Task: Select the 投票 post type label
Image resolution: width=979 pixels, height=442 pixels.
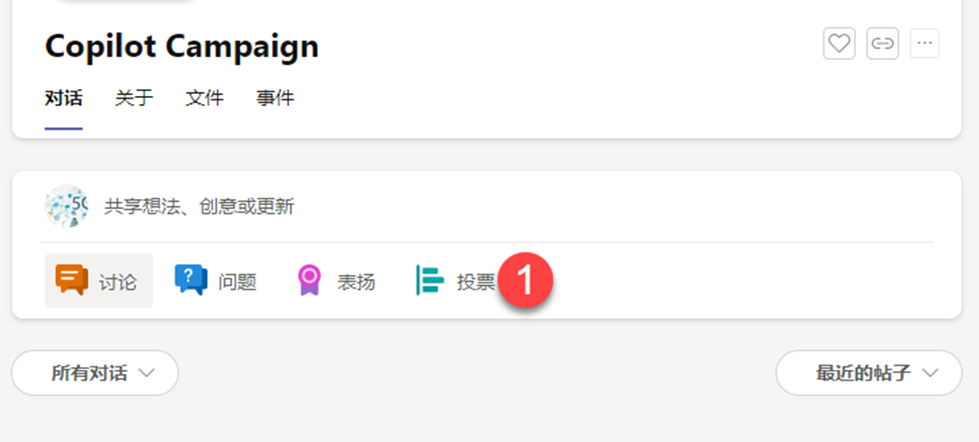Action: [x=476, y=282]
